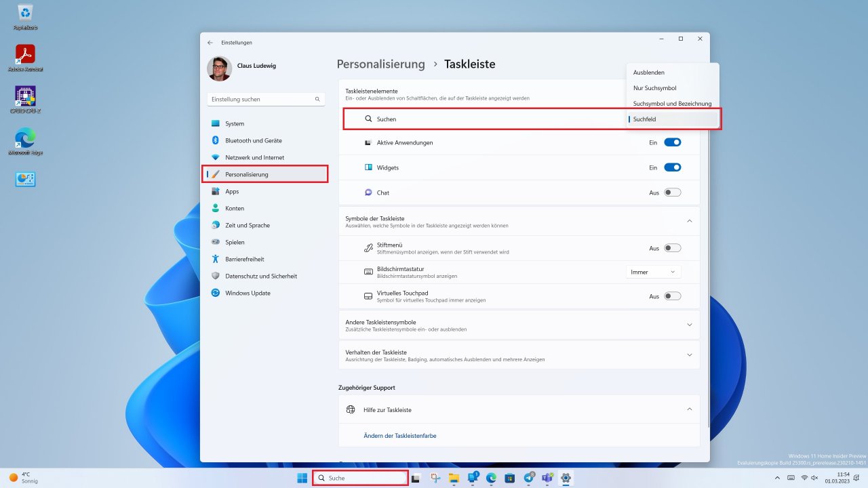Select Personalisierung in the sidebar
The height and width of the screenshot is (488, 868).
pos(266,174)
